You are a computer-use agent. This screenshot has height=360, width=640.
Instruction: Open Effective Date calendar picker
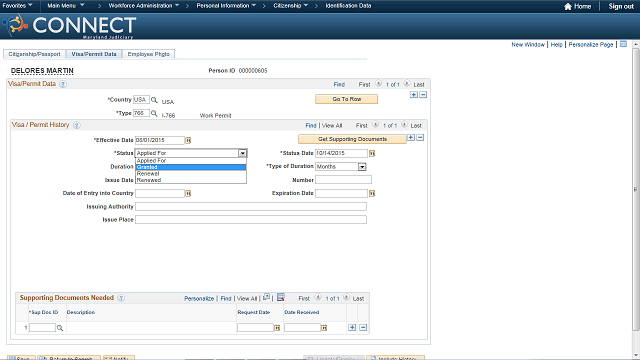coord(188,140)
